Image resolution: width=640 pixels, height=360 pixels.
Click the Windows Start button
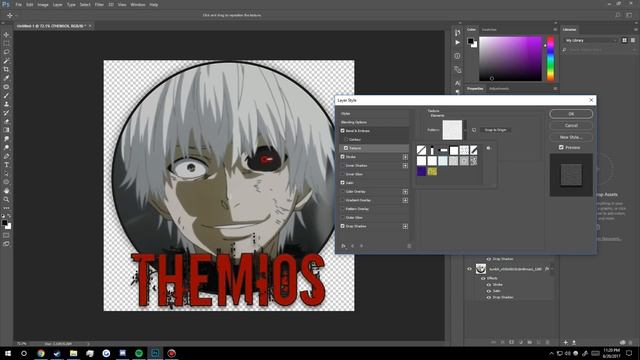[8, 353]
